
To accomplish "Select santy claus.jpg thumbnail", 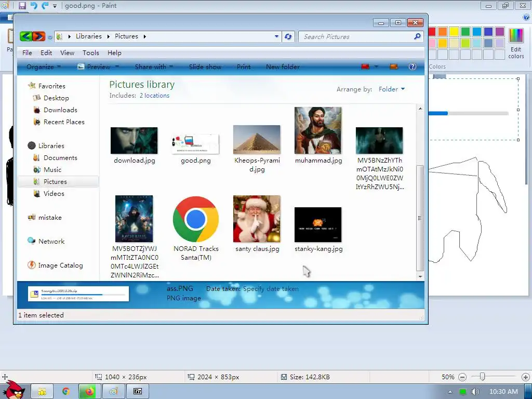I will tap(257, 219).
